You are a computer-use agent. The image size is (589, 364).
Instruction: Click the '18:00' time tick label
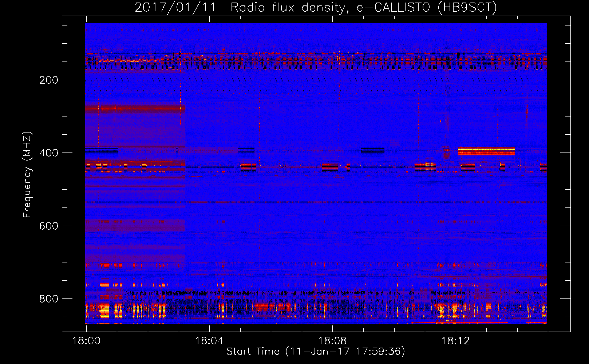86,341
